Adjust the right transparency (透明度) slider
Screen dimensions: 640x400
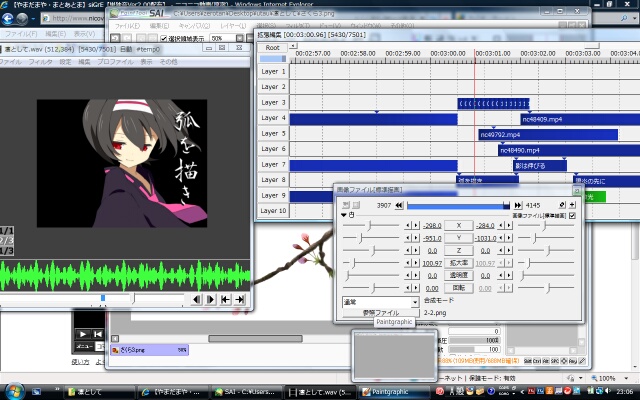(523, 276)
